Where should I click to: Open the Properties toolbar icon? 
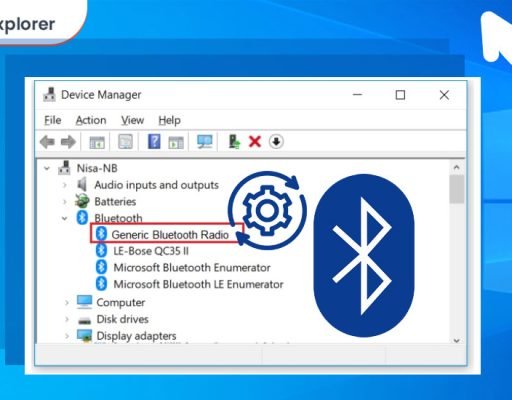(126, 142)
